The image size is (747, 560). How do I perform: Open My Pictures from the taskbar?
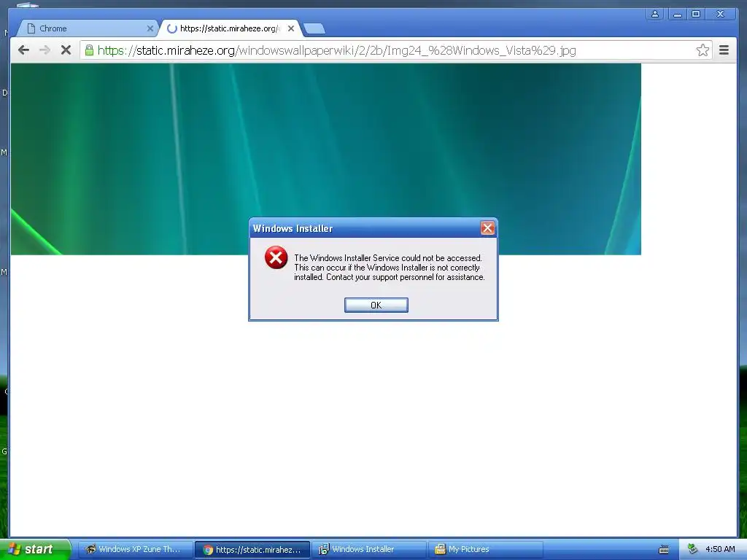[x=485, y=550]
